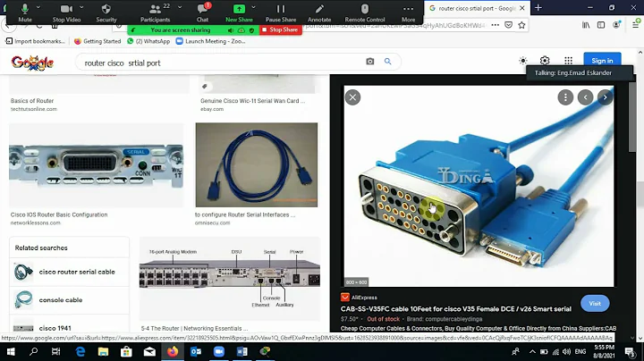Close the image preview panel
644x361 pixels.
[352, 97]
